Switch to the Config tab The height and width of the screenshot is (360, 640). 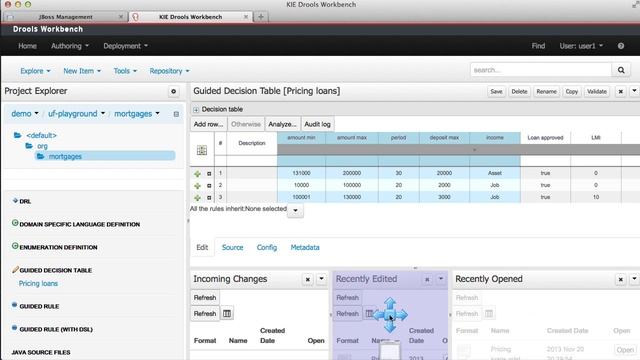[x=267, y=248]
